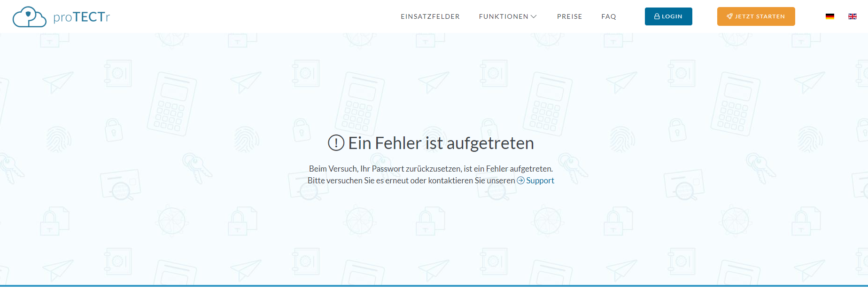Click the exclamation mark error icon

(336, 143)
